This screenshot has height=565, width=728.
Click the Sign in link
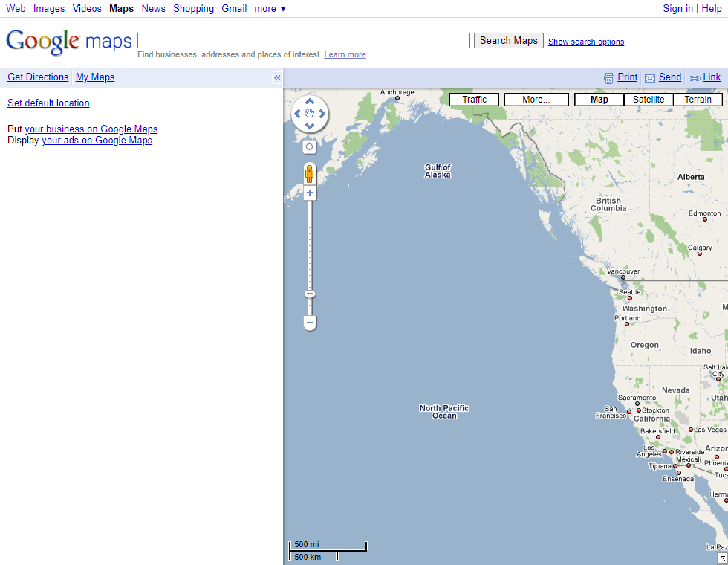pos(677,9)
